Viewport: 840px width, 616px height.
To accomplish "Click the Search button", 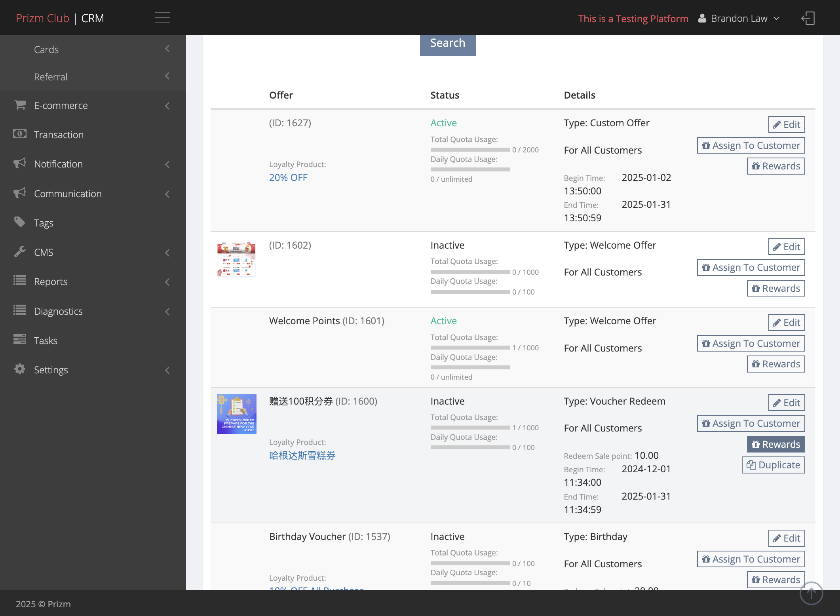I will [x=448, y=44].
